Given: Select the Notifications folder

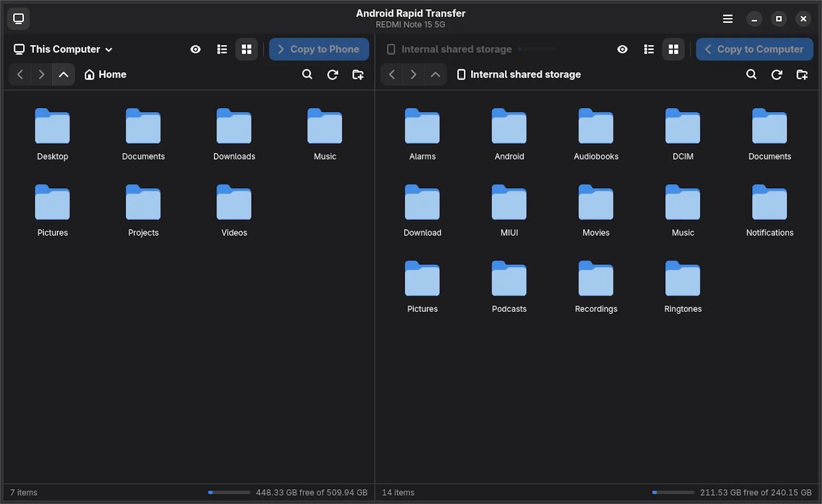Looking at the screenshot, I should (x=770, y=211).
